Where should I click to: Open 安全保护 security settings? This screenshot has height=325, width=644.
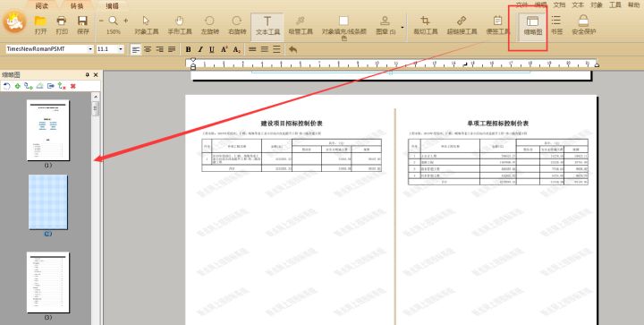click(x=583, y=25)
